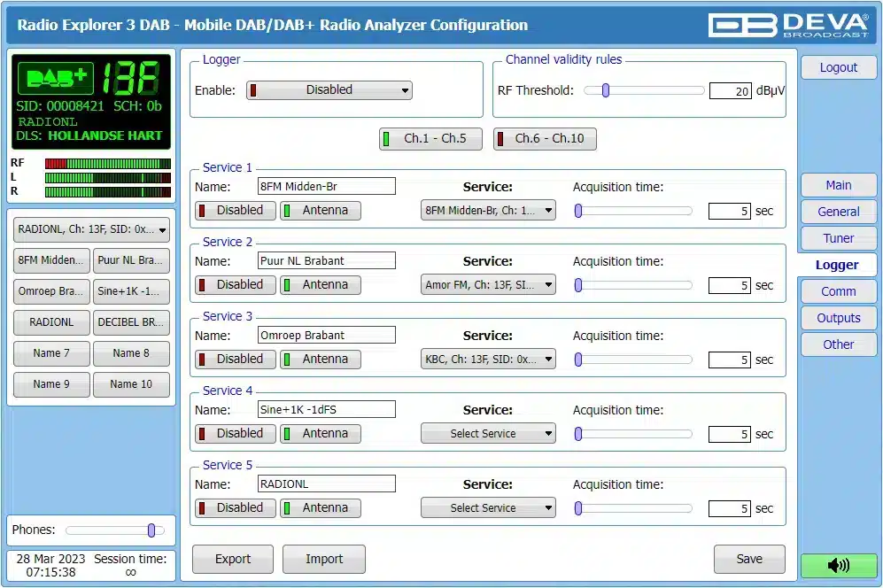Click the DEVA Broadcast logo
The height and width of the screenshot is (588, 883).
point(788,25)
